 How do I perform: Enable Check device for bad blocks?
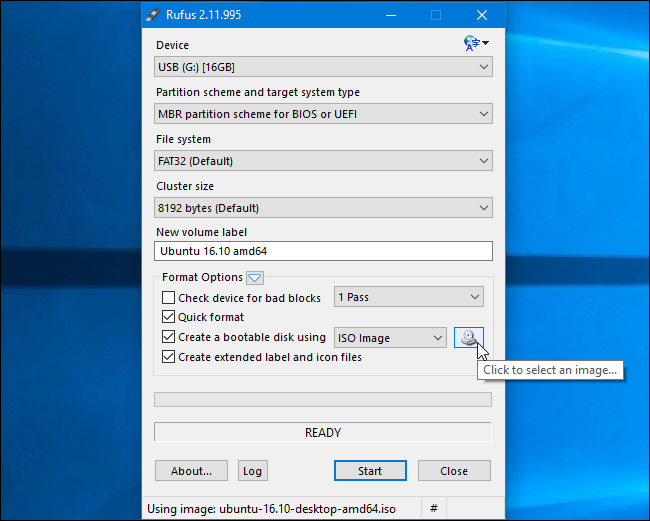(168, 298)
